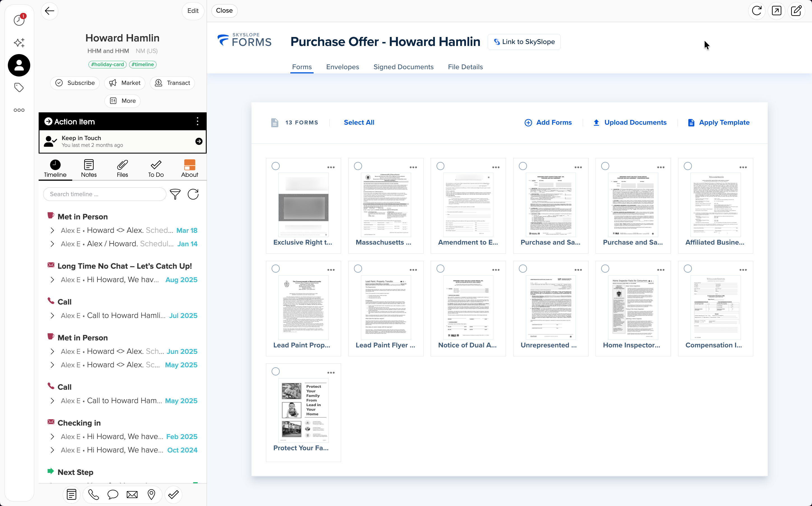Open Action Item vertical dots menu
Viewport: 812px width, 506px height.
click(197, 121)
